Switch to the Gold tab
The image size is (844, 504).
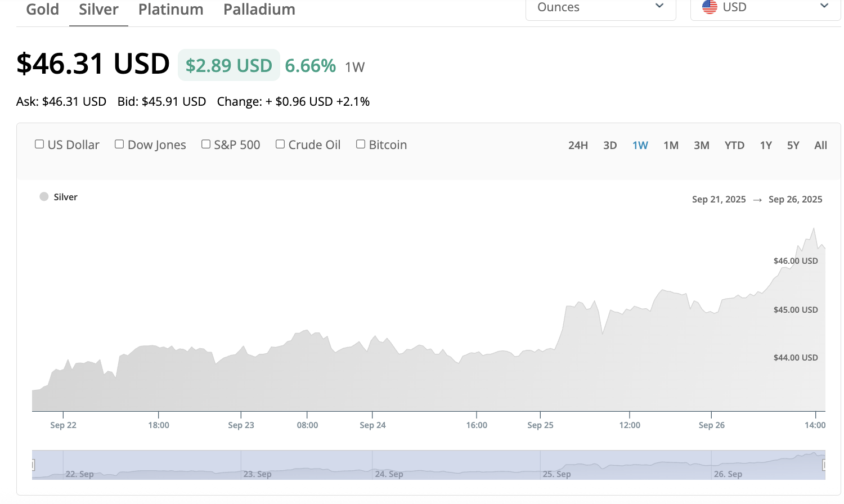click(x=43, y=10)
